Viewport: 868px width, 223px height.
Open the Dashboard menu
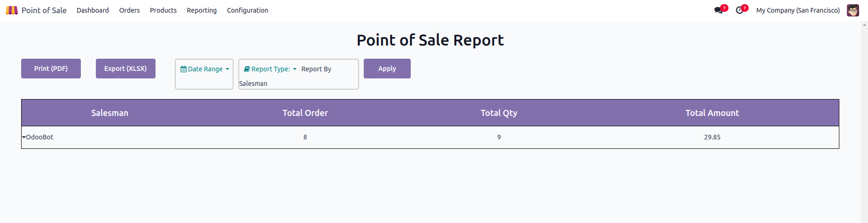93,10
